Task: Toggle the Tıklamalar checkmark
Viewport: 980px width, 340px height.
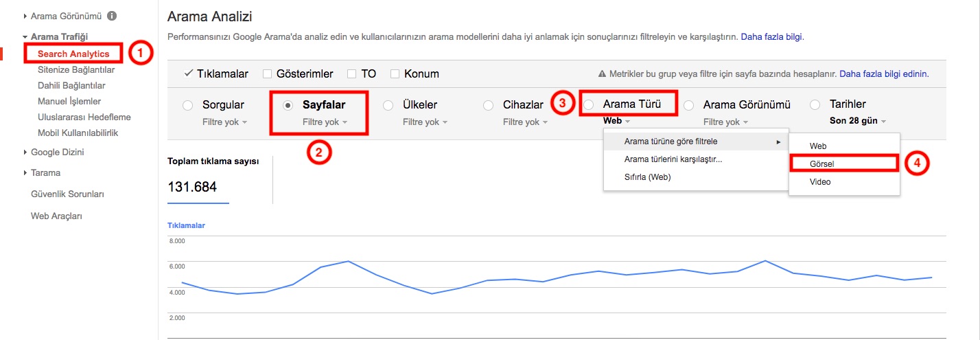Action: coord(188,73)
